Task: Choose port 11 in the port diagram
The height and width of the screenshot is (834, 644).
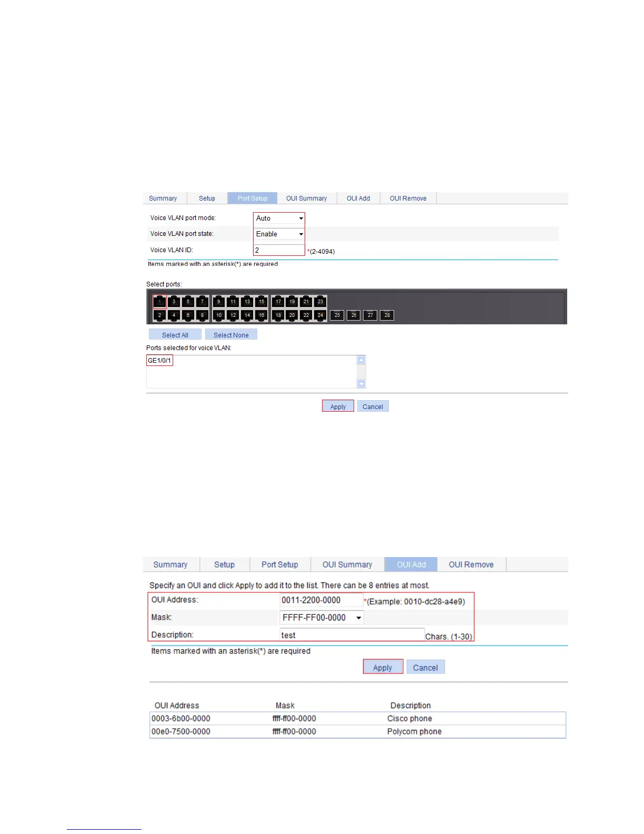Action: (233, 302)
